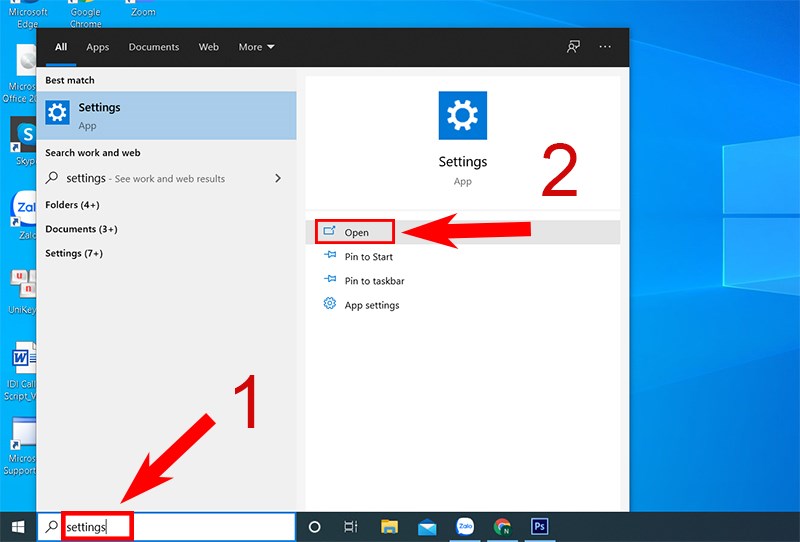This screenshot has height=542, width=800.
Task: Click the Windows Start button
Action: [18, 527]
